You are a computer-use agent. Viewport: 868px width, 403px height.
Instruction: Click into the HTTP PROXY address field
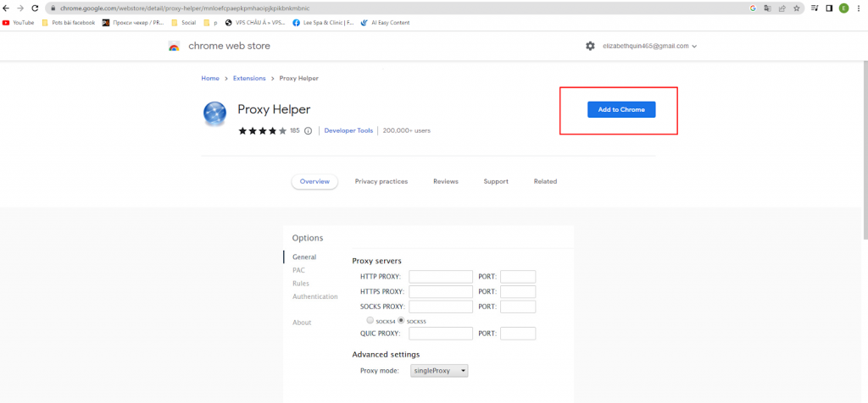441,276
